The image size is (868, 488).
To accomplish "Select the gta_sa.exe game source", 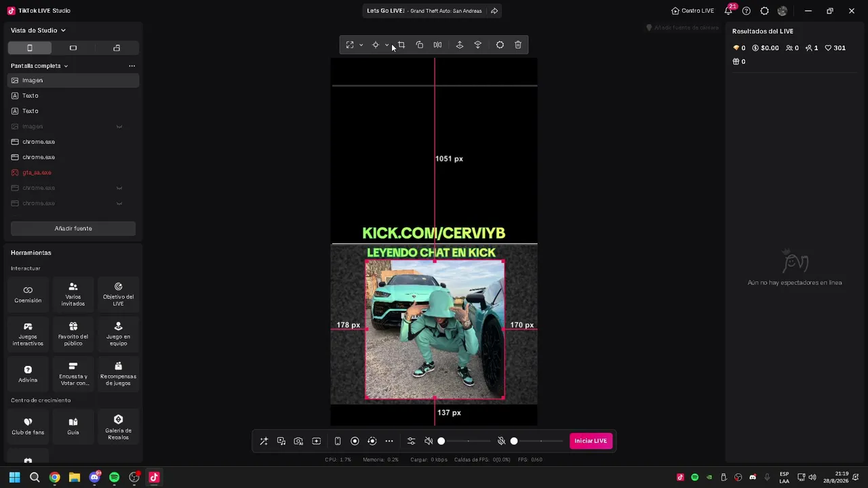I will [73, 173].
